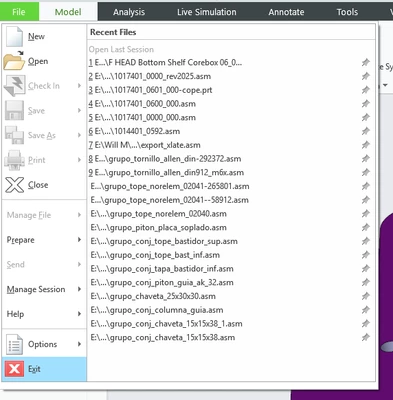The image size is (393, 400).
Task: Open recent file 1017401_0000_rev2025.asm
Action: click(x=150, y=76)
